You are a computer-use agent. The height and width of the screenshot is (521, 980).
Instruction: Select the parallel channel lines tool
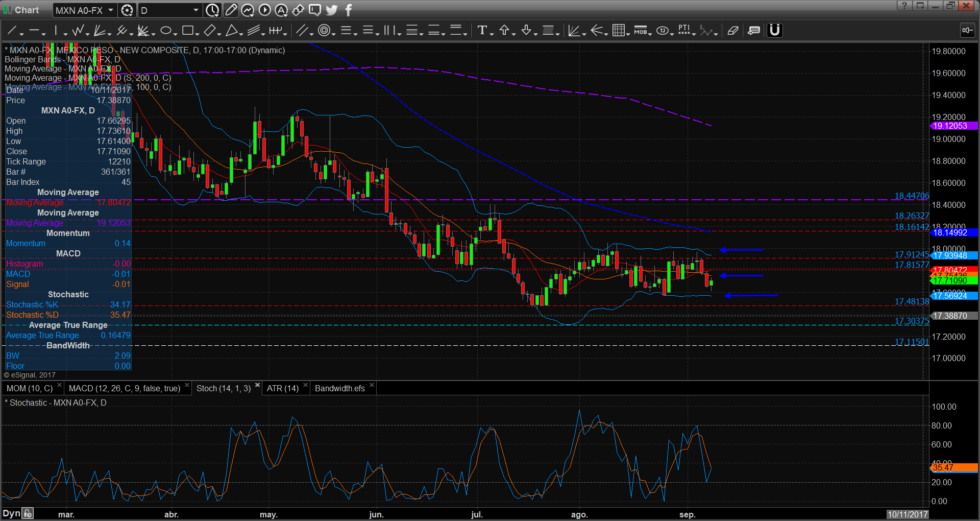coord(302,31)
